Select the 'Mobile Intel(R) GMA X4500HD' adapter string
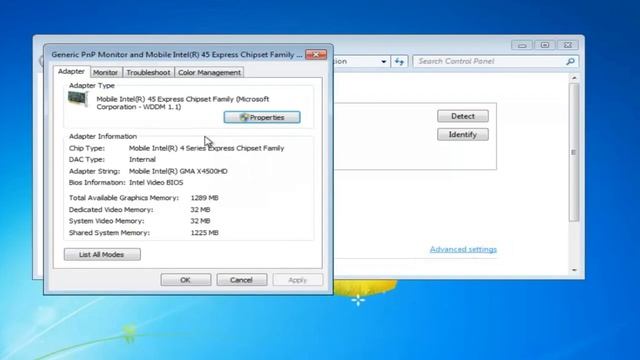 point(178,171)
